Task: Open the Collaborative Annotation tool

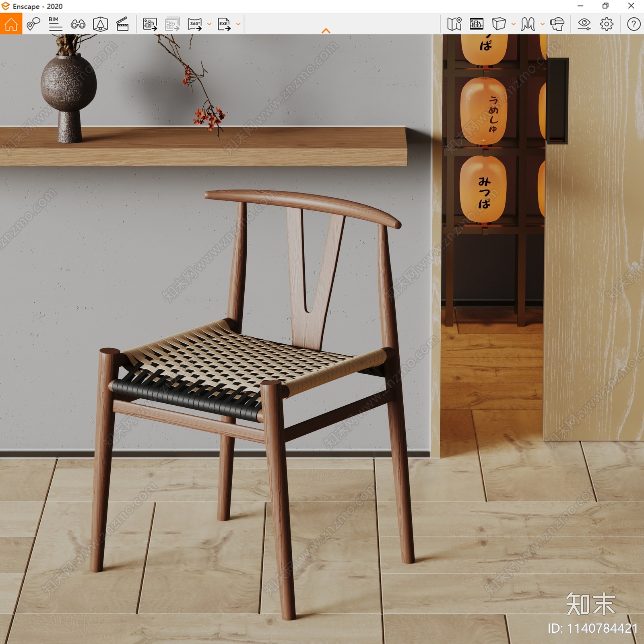Action: (33, 24)
